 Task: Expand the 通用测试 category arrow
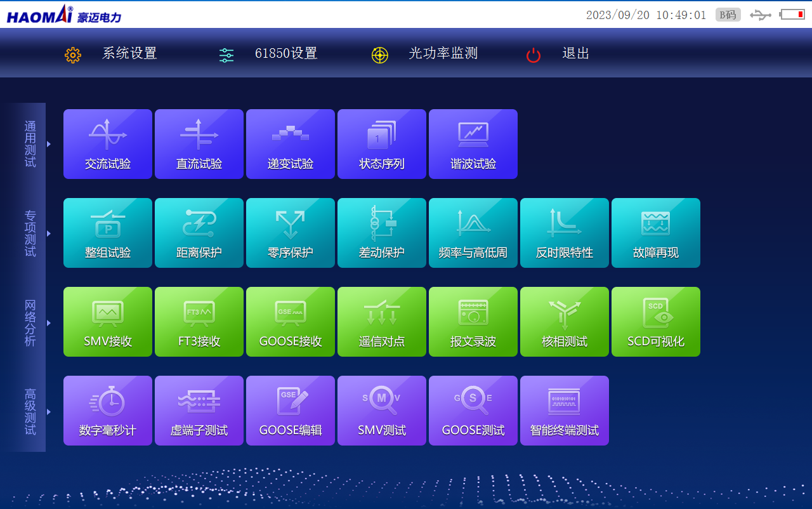pyautogui.click(x=48, y=144)
